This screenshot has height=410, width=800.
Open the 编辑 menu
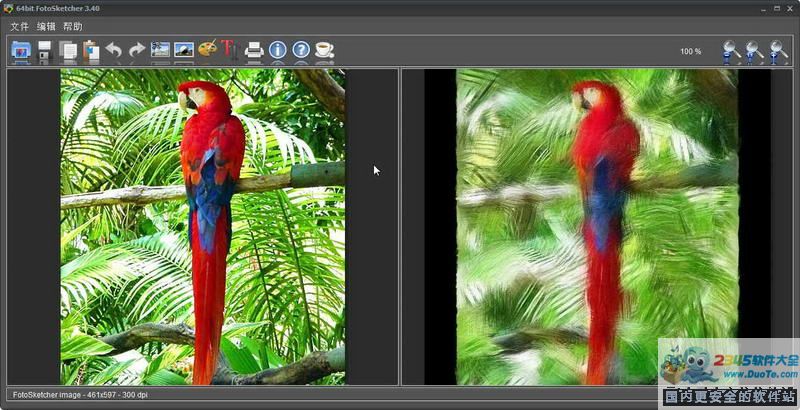pyautogui.click(x=46, y=26)
